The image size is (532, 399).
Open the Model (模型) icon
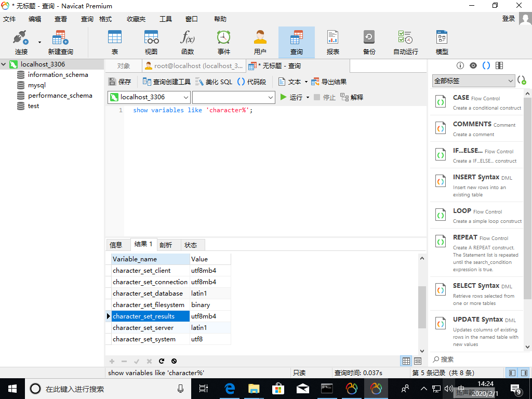click(442, 37)
